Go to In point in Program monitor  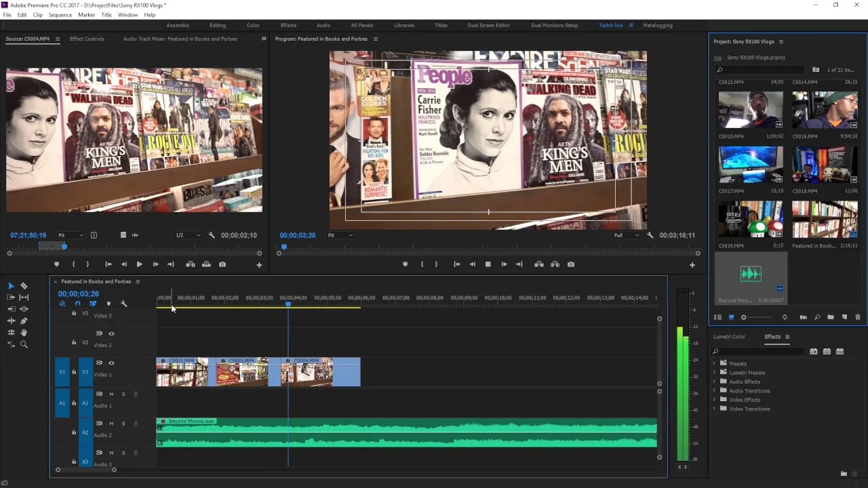pos(456,264)
